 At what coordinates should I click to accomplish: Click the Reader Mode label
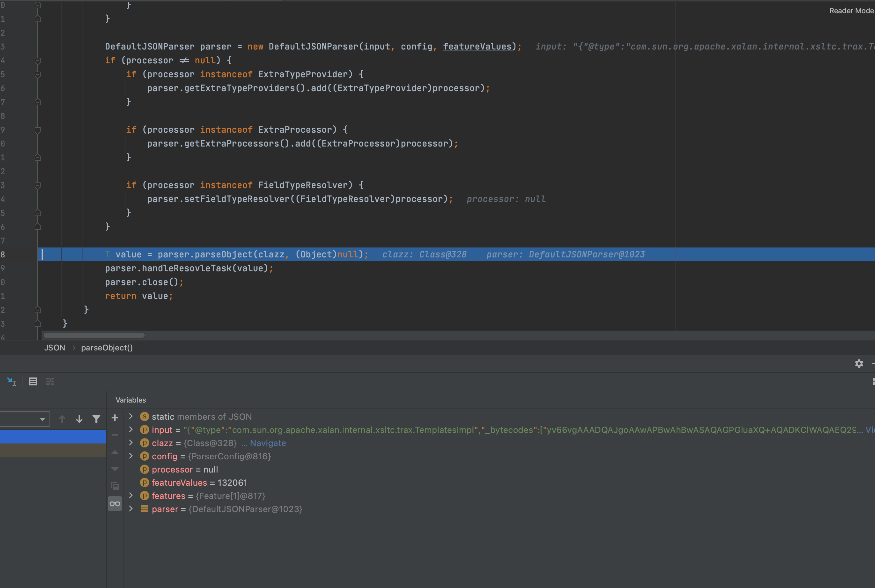(851, 11)
